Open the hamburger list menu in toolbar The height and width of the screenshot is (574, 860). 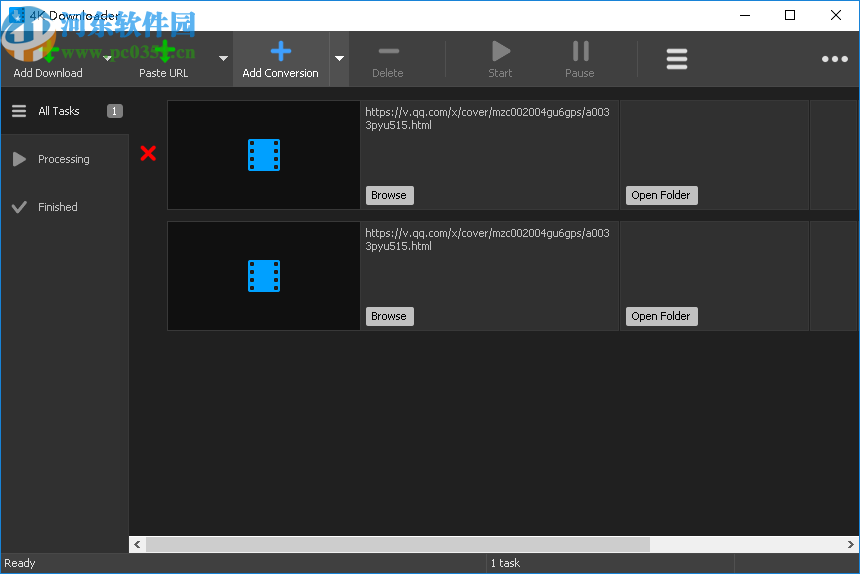coord(677,59)
